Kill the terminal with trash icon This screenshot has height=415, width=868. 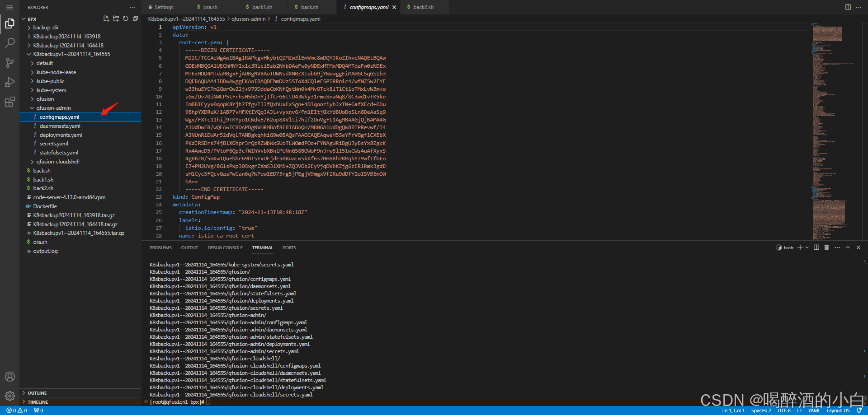pos(827,247)
